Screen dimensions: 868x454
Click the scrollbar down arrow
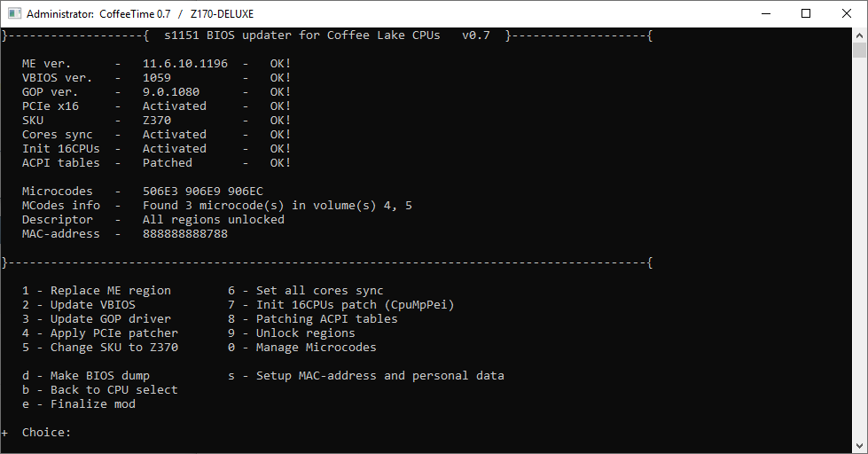[x=859, y=446]
